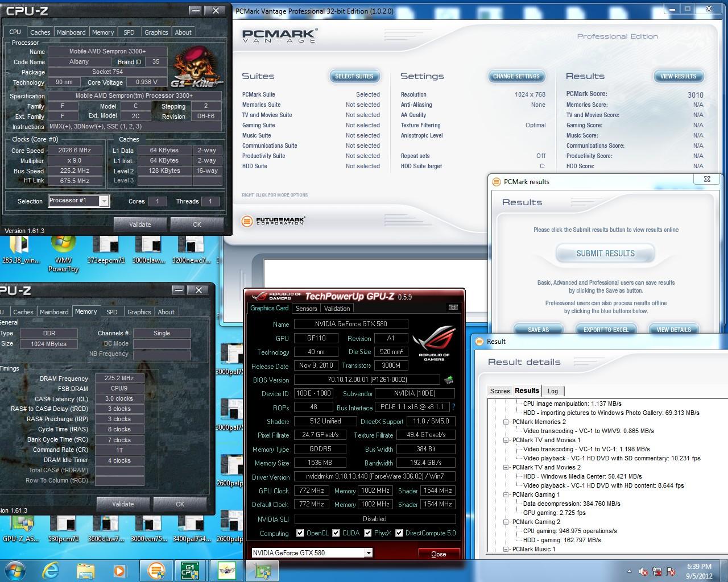The height and width of the screenshot is (582, 728).
Task: Click Validate in top CPU-Z window
Action: (x=140, y=224)
